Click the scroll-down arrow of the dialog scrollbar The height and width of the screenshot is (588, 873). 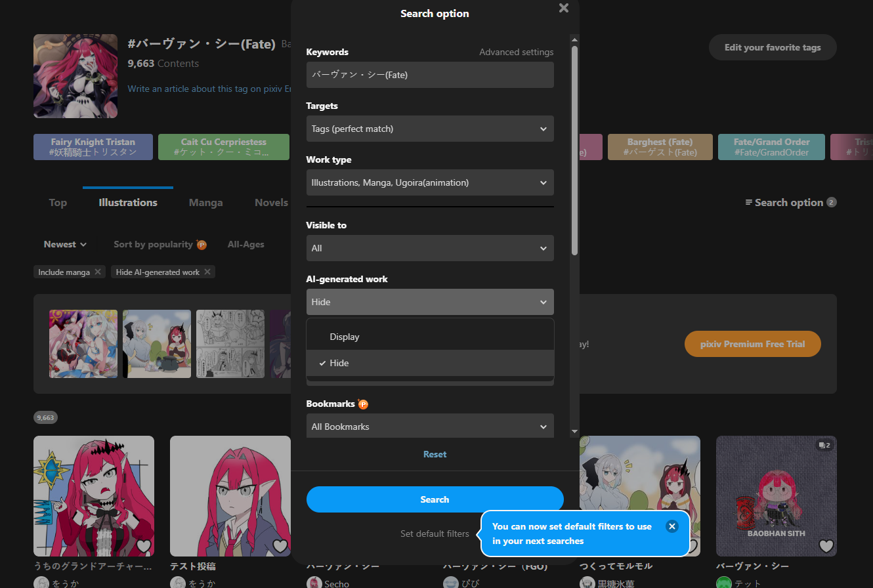click(575, 432)
